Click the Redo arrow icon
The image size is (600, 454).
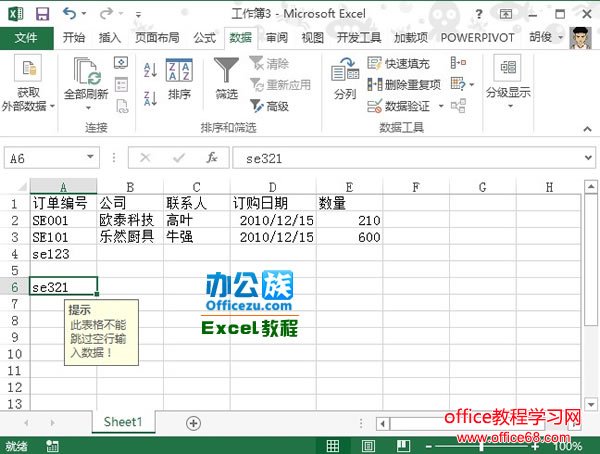[105, 14]
